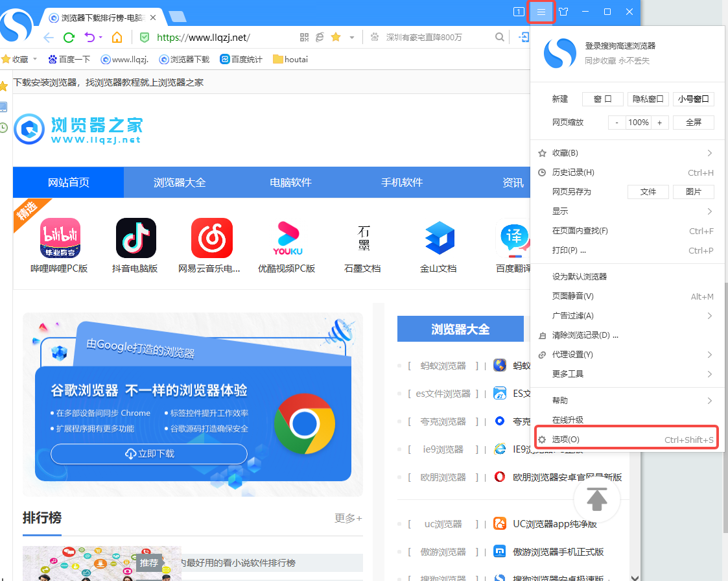Click the 全屏 fullscreen button
The height and width of the screenshot is (581, 728).
pyautogui.click(x=693, y=123)
